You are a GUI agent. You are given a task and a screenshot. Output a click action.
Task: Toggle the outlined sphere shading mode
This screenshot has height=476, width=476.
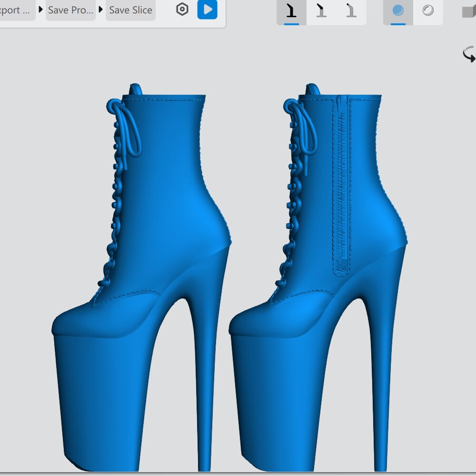428,10
